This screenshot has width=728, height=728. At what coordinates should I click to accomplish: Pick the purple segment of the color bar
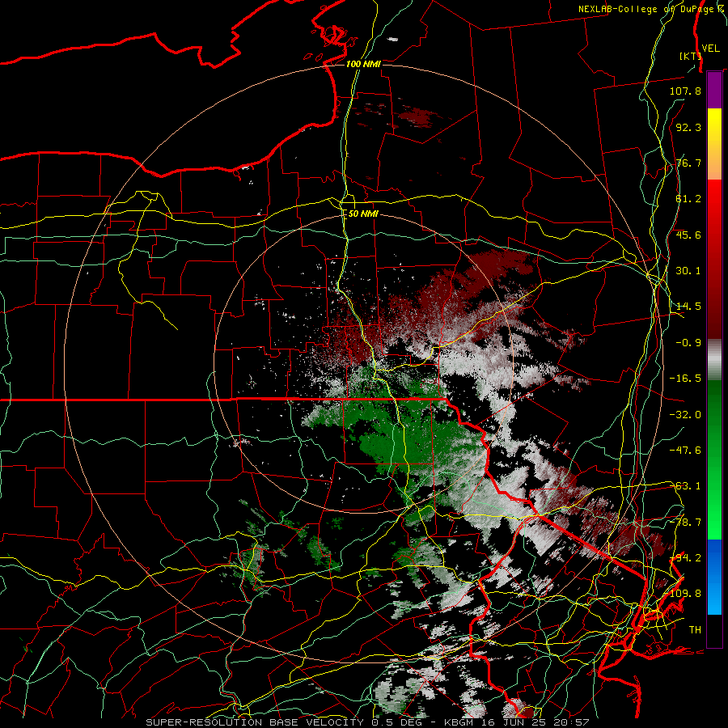(x=714, y=90)
